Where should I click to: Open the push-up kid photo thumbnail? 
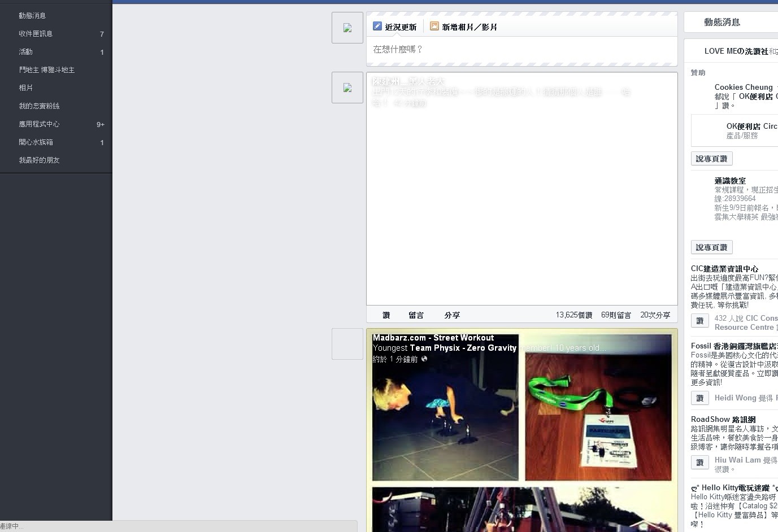click(x=445, y=407)
